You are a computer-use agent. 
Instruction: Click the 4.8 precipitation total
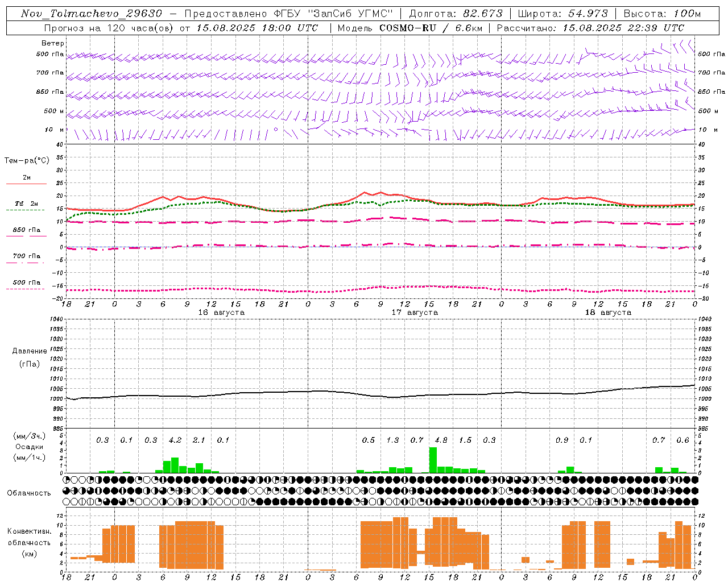pos(441,440)
